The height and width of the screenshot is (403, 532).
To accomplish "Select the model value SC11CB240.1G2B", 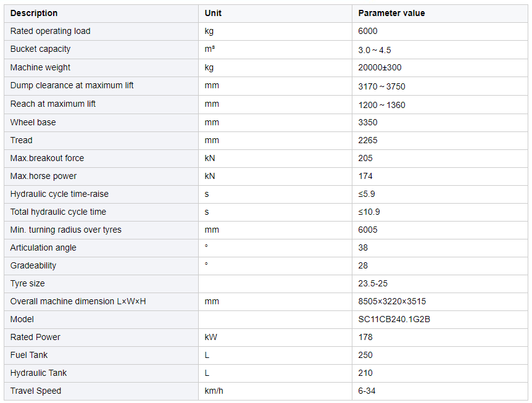I will pyautogui.click(x=394, y=320).
